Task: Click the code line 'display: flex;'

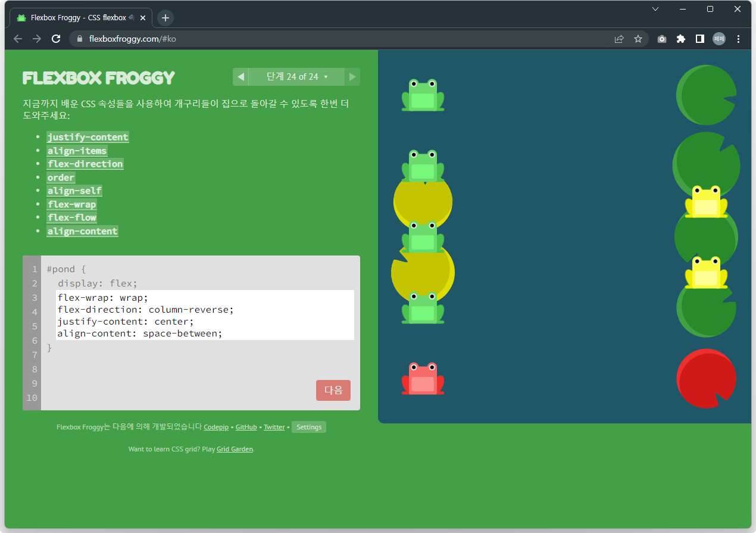Action: pyautogui.click(x=98, y=283)
